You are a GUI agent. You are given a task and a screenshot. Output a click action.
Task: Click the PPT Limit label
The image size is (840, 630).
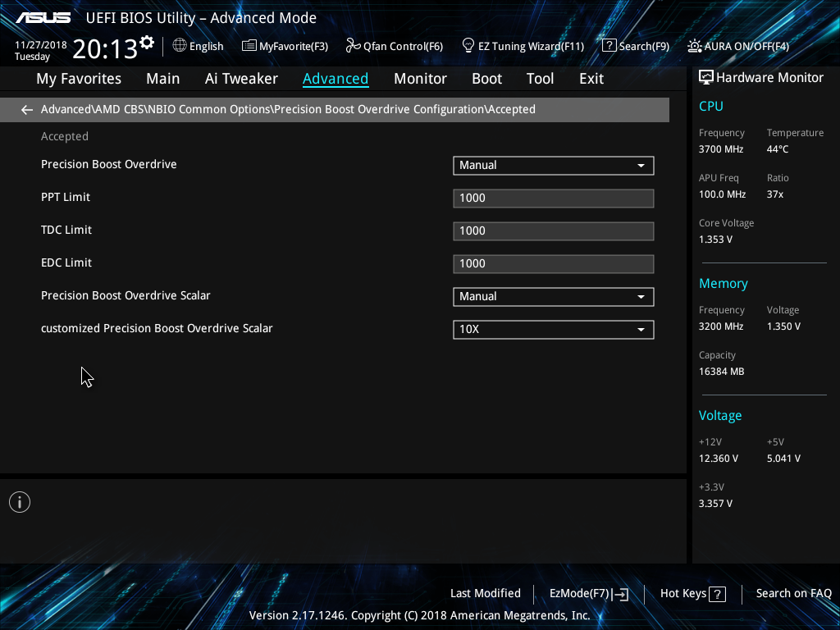pyautogui.click(x=66, y=197)
